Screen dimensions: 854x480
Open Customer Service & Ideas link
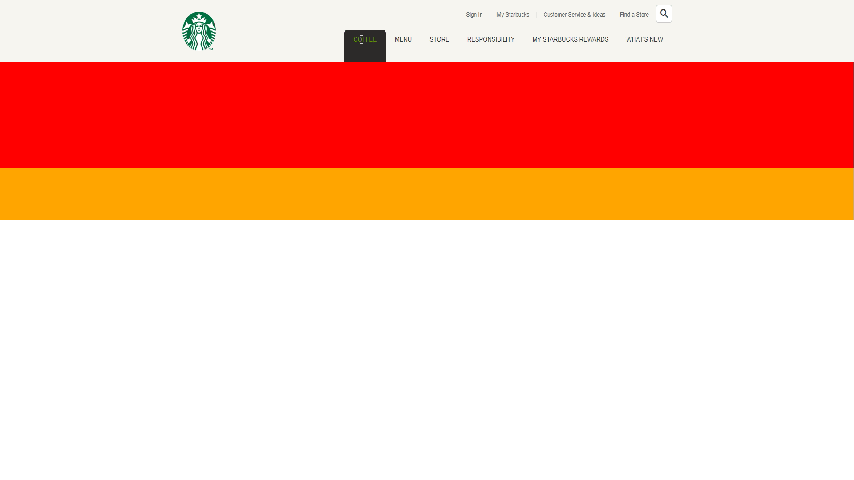pos(574,15)
